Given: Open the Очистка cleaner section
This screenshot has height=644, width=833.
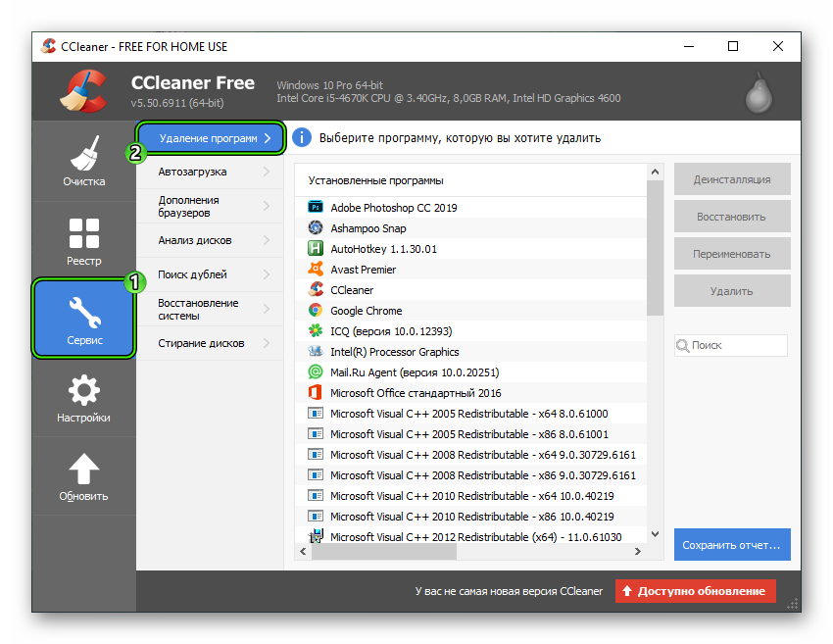Looking at the screenshot, I should click(83, 162).
